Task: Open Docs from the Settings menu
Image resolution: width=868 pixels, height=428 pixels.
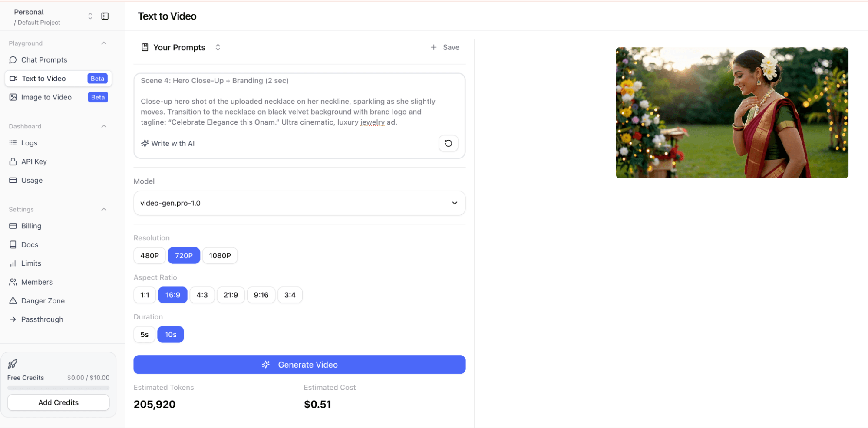Action: (x=30, y=244)
